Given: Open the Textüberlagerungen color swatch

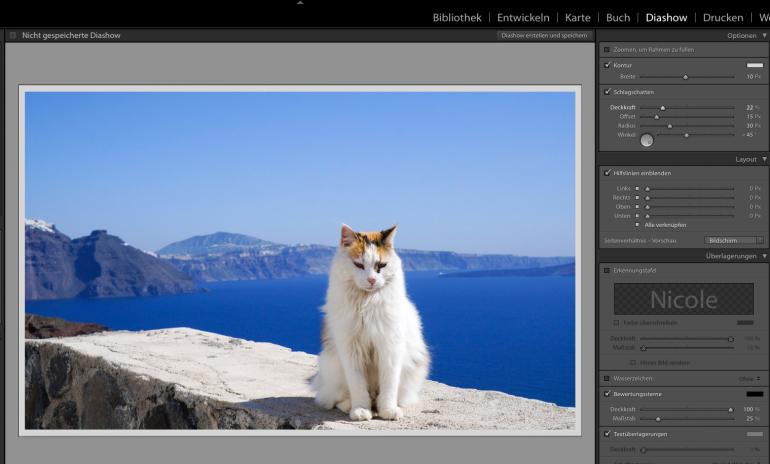Looking at the screenshot, I should pos(755,434).
